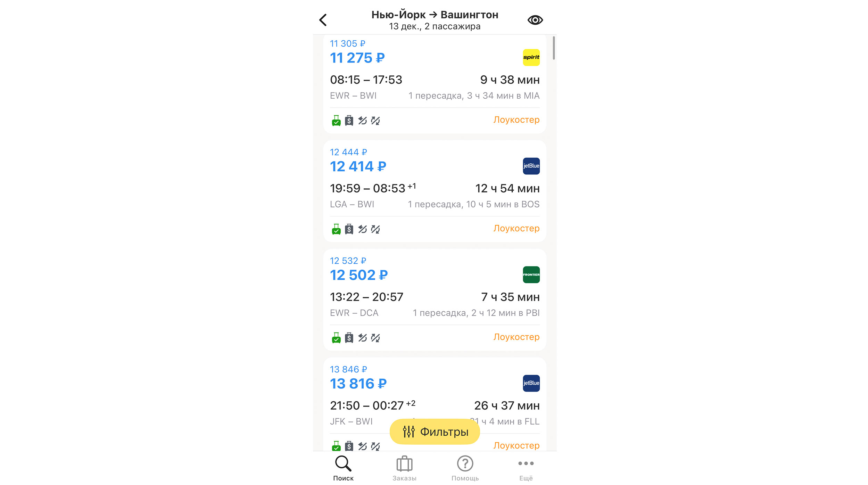
Task: Tap the back arrow in the header
Action: tap(323, 20)
